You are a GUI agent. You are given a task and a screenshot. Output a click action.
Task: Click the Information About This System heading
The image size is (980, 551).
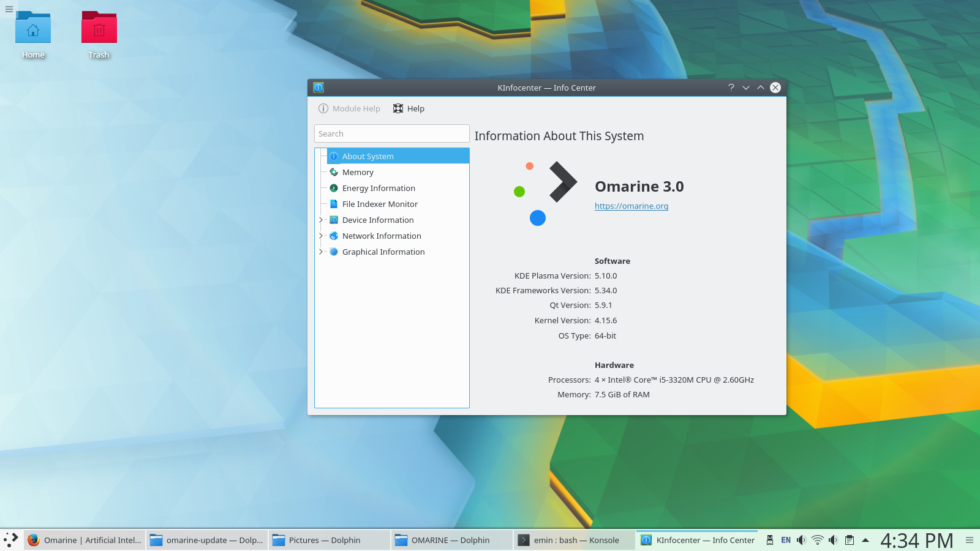[559, 136]
